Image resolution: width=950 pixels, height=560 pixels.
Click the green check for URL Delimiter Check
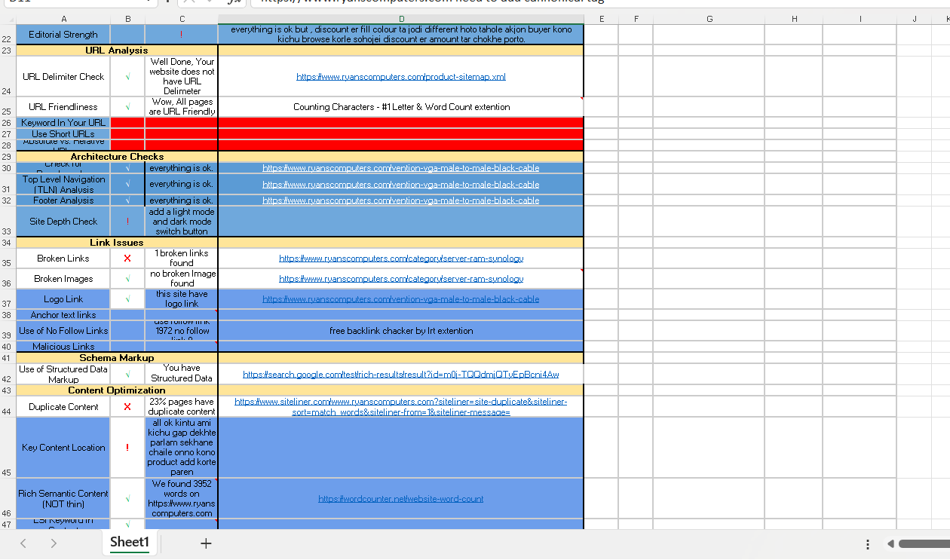pos(127,77)
